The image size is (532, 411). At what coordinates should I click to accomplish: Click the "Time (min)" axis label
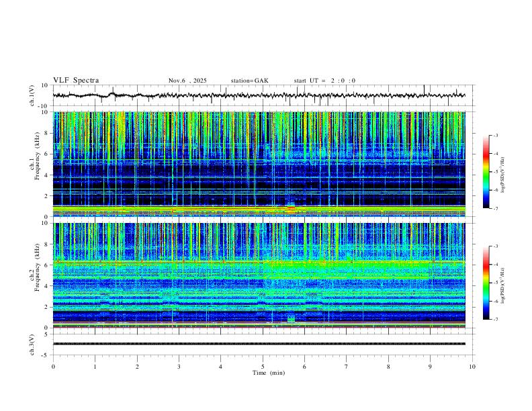(269, 373)
